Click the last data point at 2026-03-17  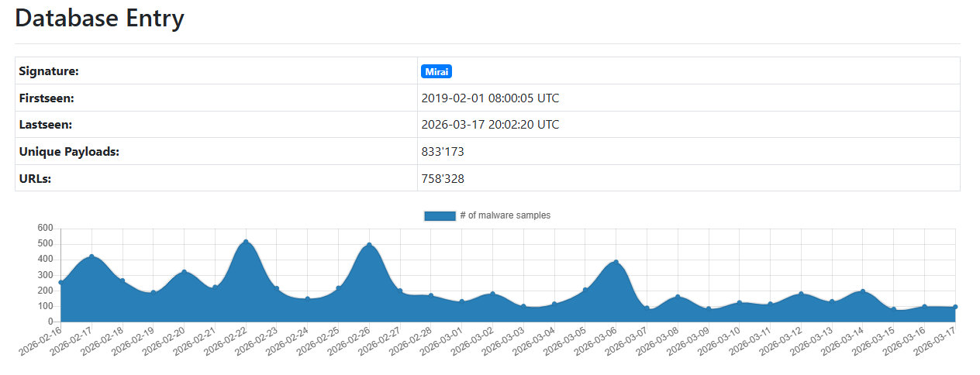(x=954, y=308)
